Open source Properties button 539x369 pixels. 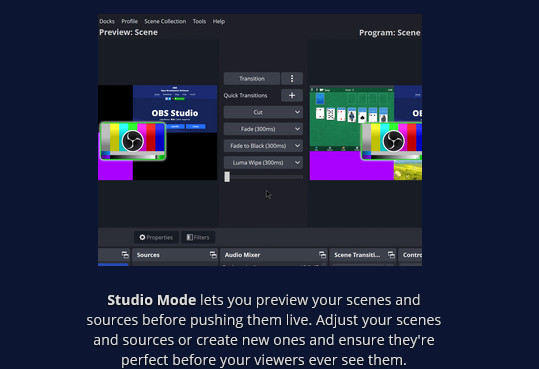coord(156,237)
